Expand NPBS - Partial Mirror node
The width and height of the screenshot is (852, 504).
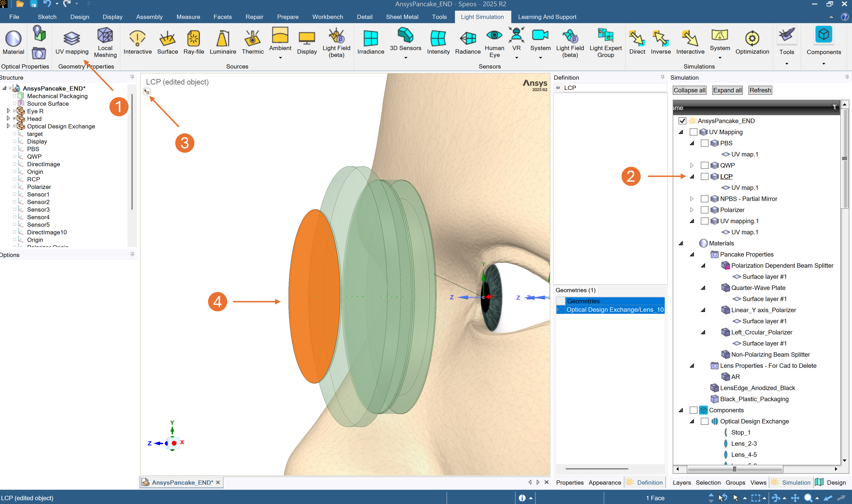point(692,199)
